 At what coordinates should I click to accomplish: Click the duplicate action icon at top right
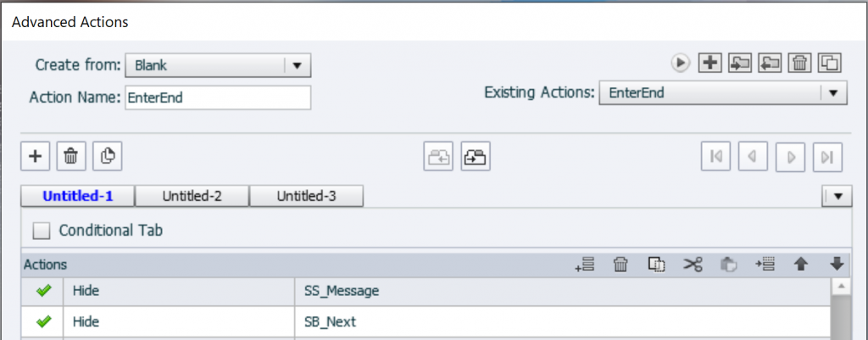pos(831,62)
